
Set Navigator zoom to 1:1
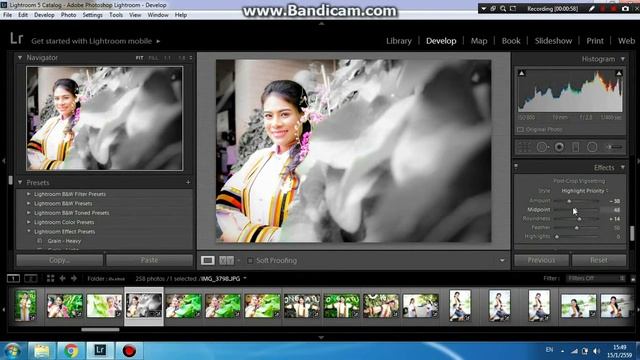pos(167,58)
